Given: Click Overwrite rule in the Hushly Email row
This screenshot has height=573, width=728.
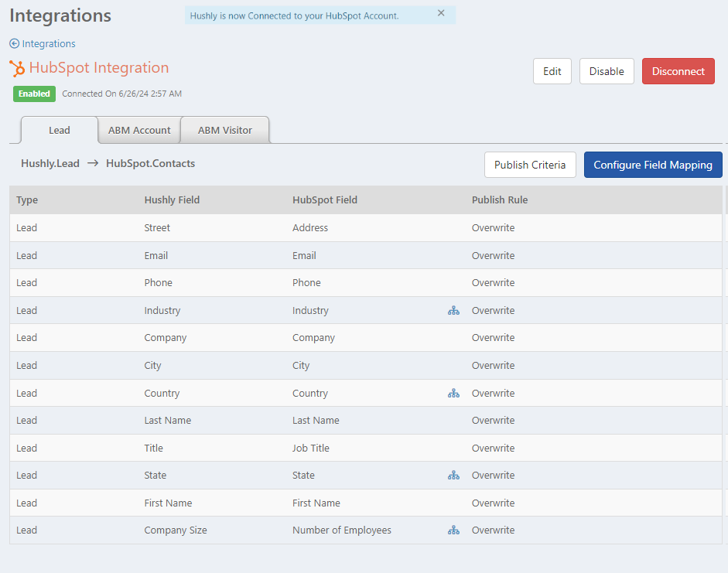Looking at the screenshot, I should (x=493, y=256).
